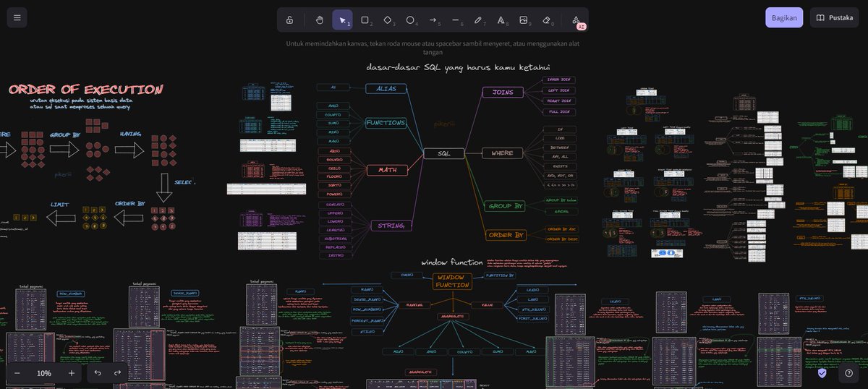Select the Insert Image tool
868x389 pixels.
click(524, 20)
